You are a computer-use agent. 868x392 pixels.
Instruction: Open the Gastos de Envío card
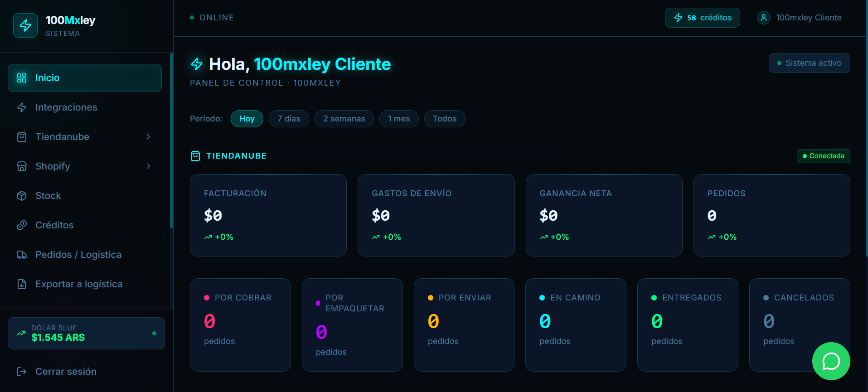pyautogui.click(x=436, y=215)
